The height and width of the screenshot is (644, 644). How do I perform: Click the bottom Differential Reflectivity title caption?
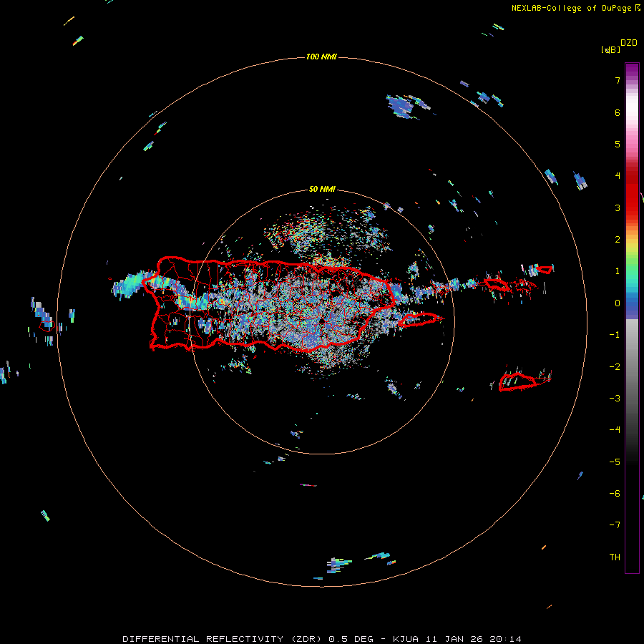click(x=322, y=639)
